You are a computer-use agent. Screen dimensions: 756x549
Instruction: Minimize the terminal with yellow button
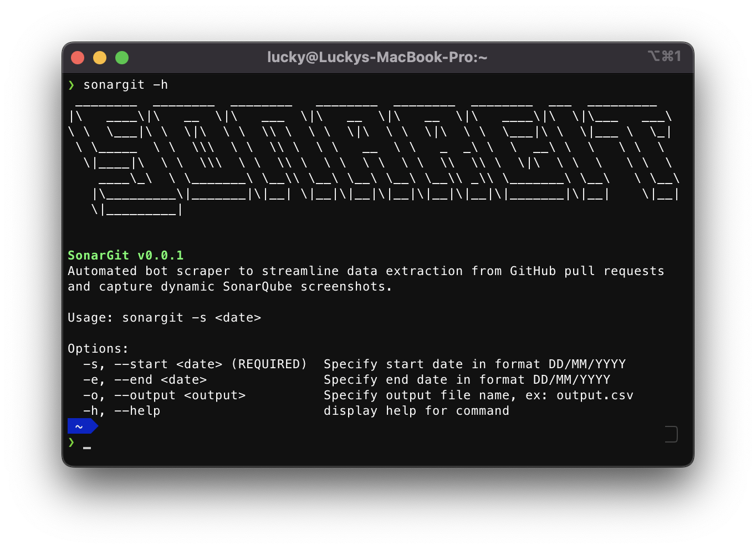click(x=100, y=58)
